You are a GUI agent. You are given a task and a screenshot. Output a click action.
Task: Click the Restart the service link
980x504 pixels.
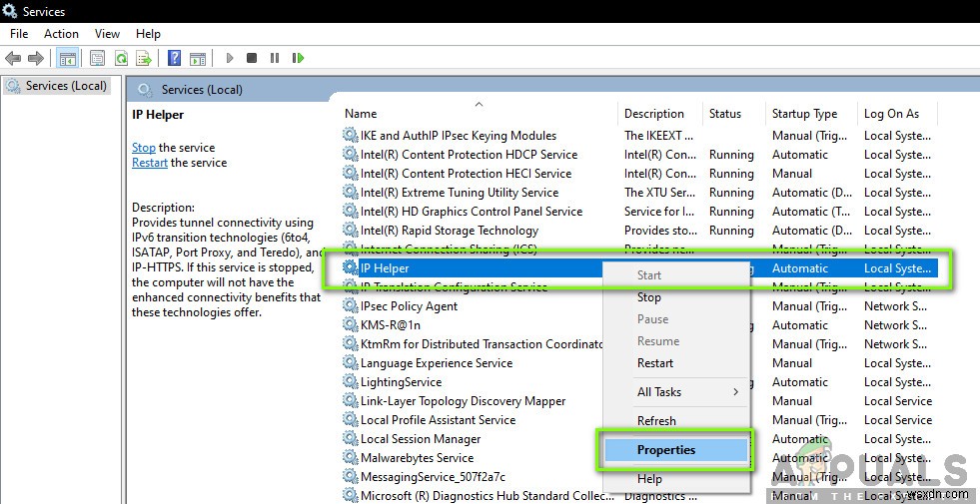click(x=150, y=163)
